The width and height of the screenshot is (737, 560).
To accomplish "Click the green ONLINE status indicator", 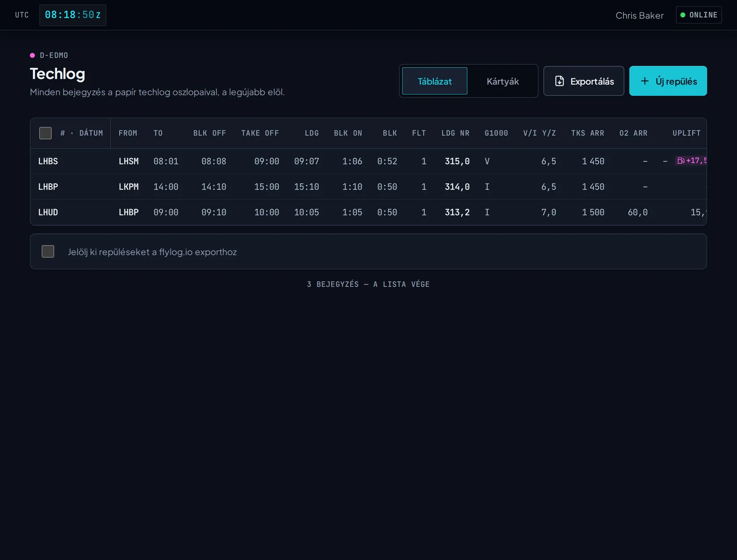I will (x=699, y=15).
